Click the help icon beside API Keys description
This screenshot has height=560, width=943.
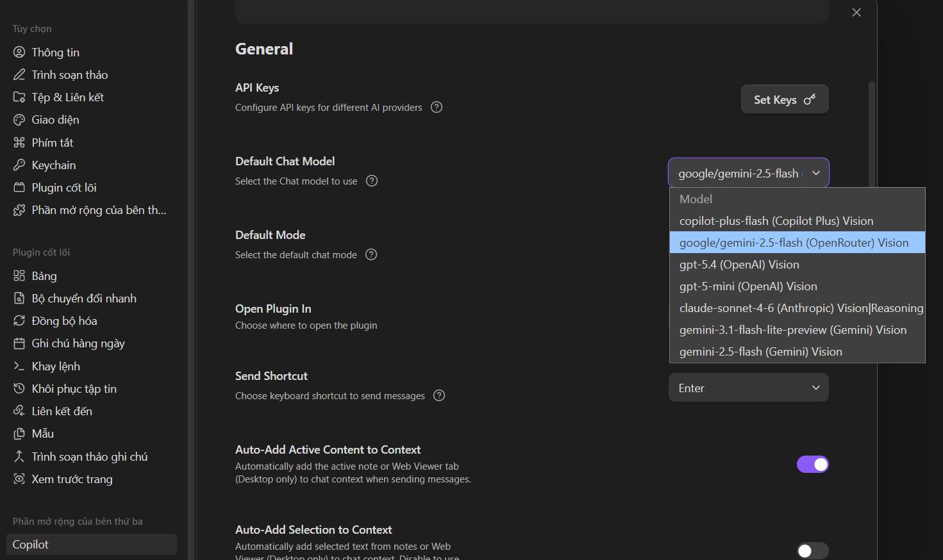[x=437, y=107]
